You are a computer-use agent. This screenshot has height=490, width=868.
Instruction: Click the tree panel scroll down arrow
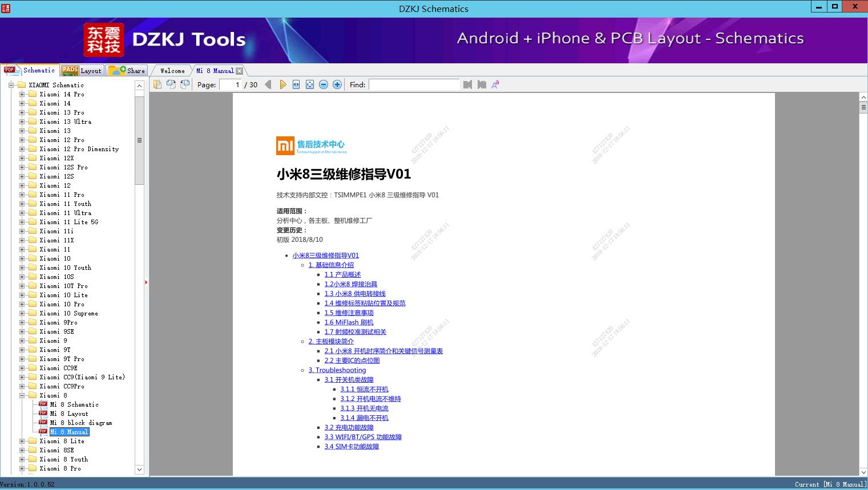[139, 469]
